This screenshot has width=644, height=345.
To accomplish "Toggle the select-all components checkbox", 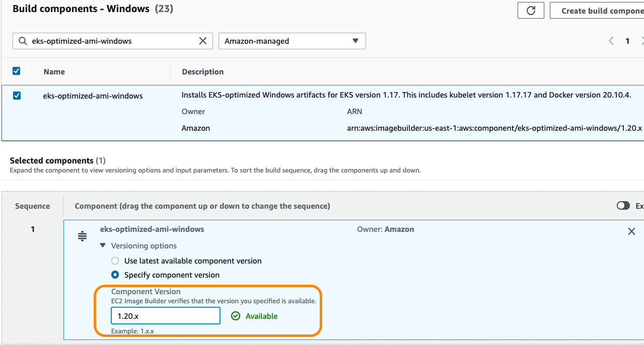I will click(17, 71).
